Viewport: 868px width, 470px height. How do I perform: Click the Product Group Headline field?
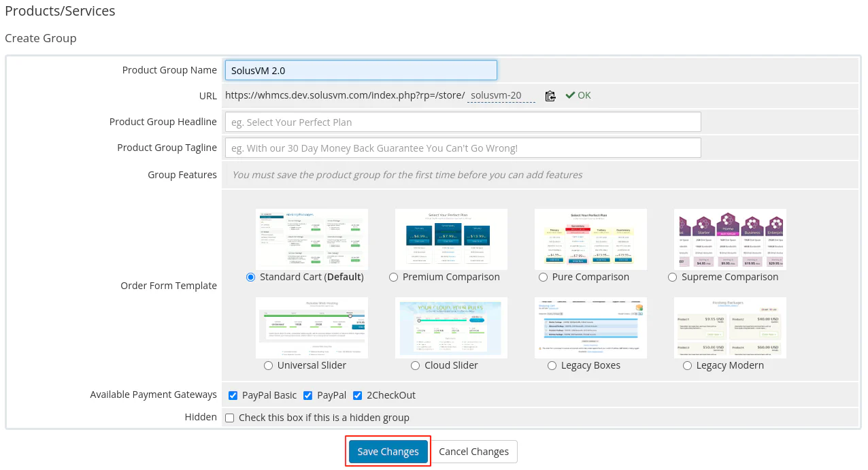(463, 122)
